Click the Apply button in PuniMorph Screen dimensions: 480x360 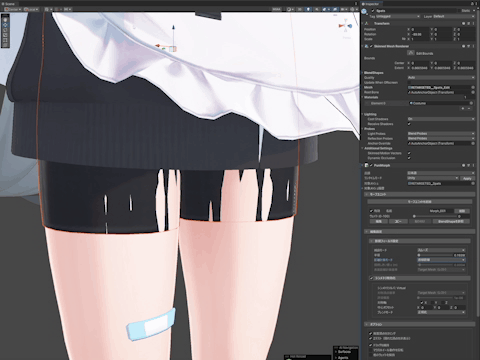467,178
